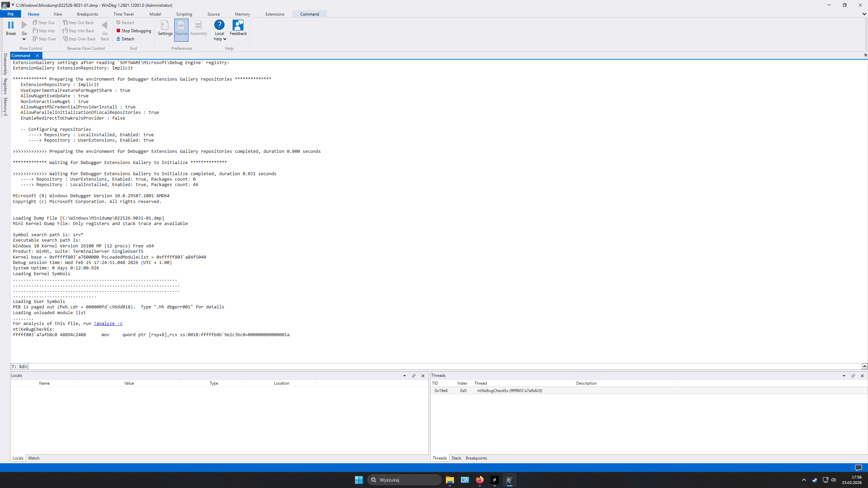Image resolution: width=868 pixels, height=488 pixels.
Task: Click the Restart icon
Action: 118,23
